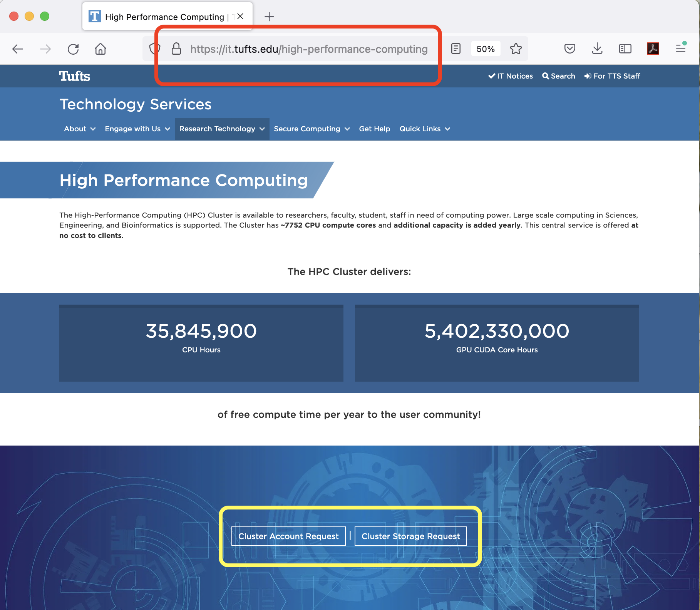This screenshot has width=700, height=610.
Task: Open tracking protection shield settings
Action: tap(155, 49)
